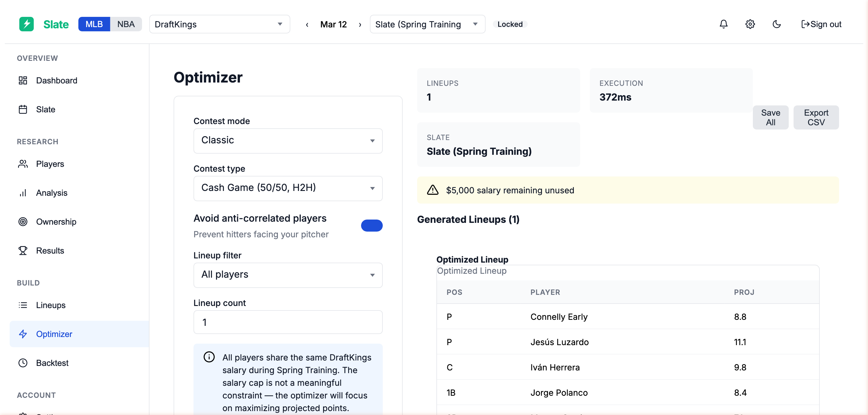868x415 pixels.
Task: Open the Dashboard page
Action: (56, 80)
